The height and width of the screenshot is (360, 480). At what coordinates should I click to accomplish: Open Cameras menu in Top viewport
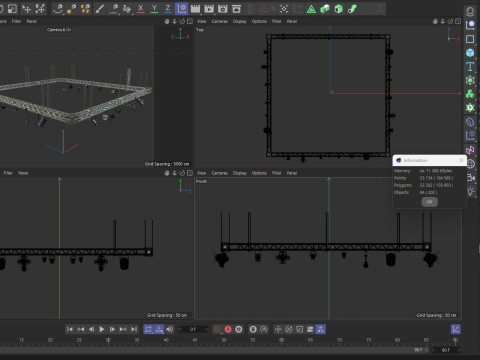coord(220,21)
